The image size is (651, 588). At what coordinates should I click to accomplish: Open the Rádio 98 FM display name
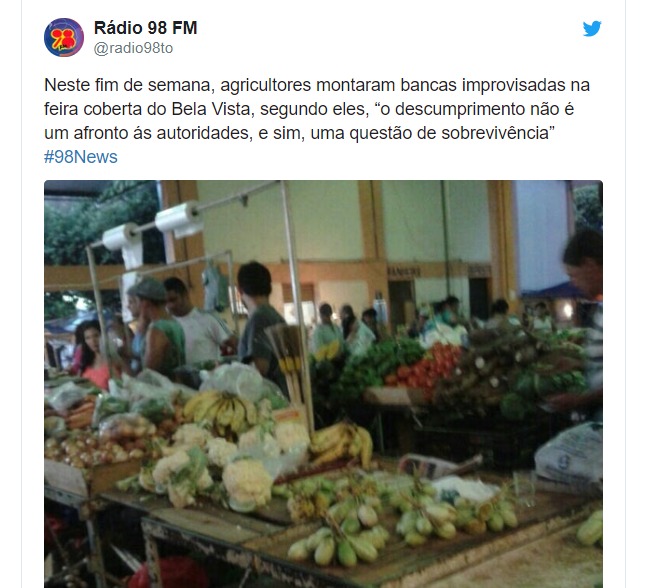point(145,28)
